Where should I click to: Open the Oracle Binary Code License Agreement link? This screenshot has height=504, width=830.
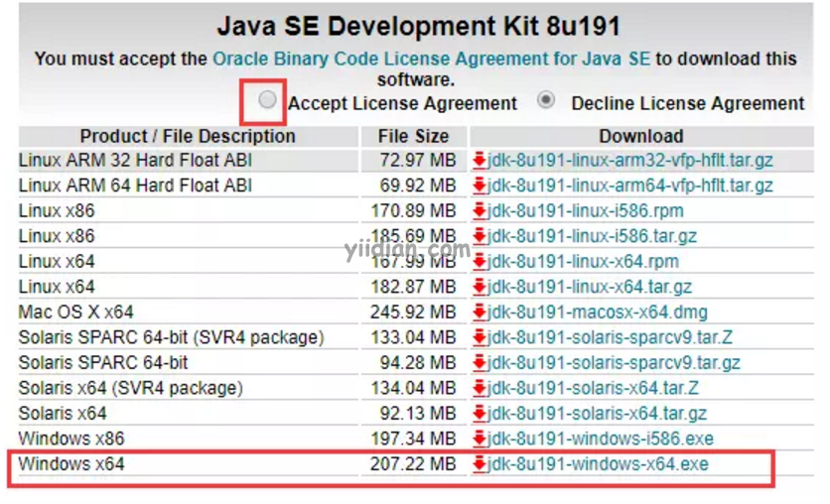432,59
